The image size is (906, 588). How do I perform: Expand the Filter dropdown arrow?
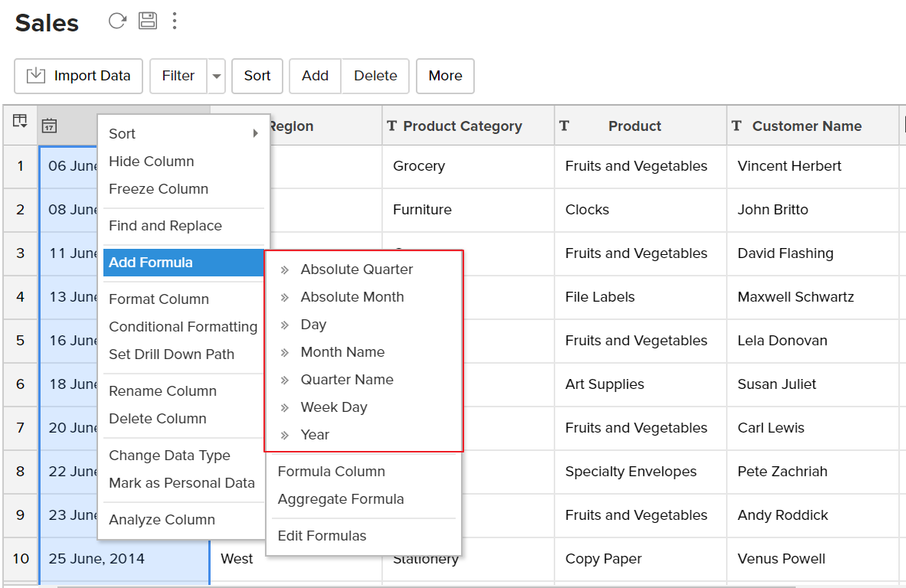click(217, 76)
